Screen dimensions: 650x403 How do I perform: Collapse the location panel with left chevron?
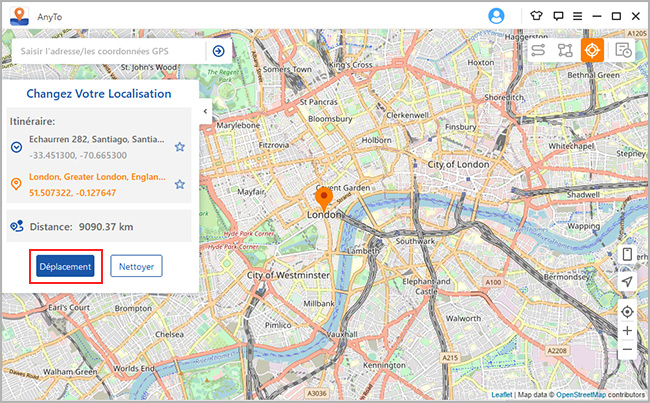pyautogui.click(x=205, y=111)
